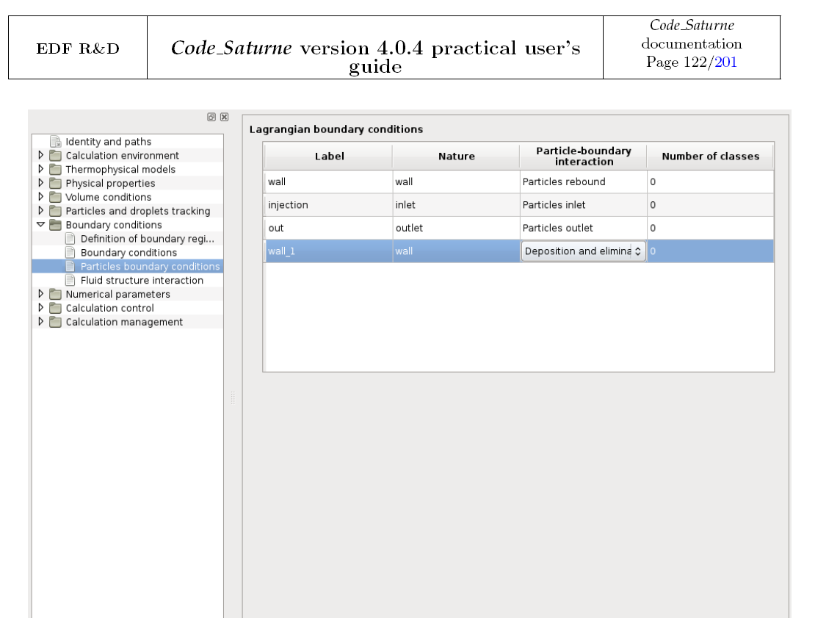
Task: Close the dock panel with X icon
Action: (224, 117)
